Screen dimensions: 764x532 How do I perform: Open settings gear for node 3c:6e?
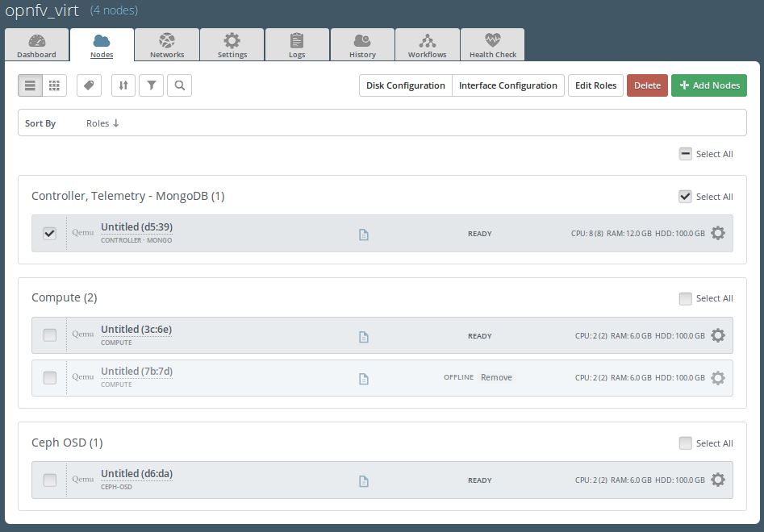pos(718,335)
